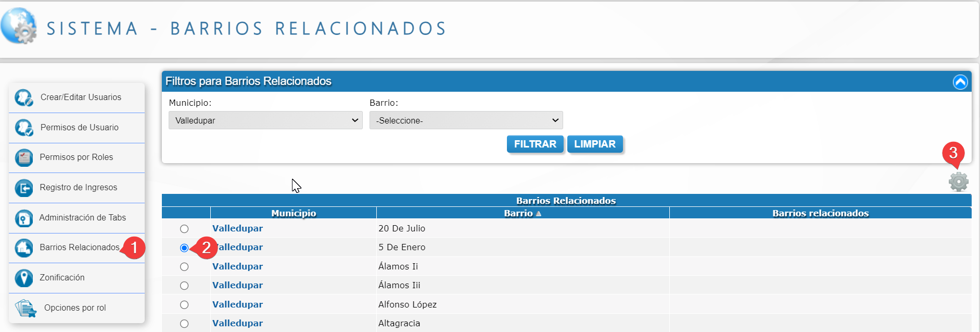
Task: Click the Permisos por Roles clipboard icon
Action: pos(24,157)
